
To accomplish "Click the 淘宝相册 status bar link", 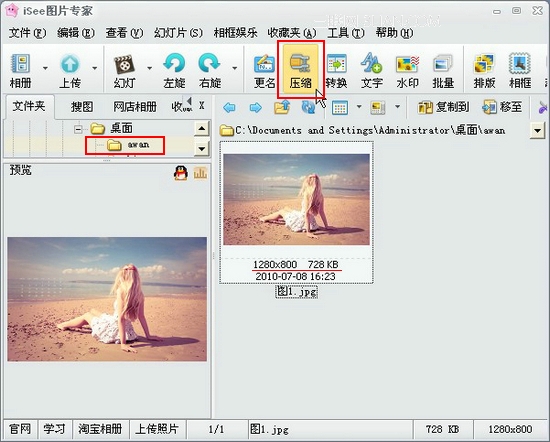I will click(100, 429).
